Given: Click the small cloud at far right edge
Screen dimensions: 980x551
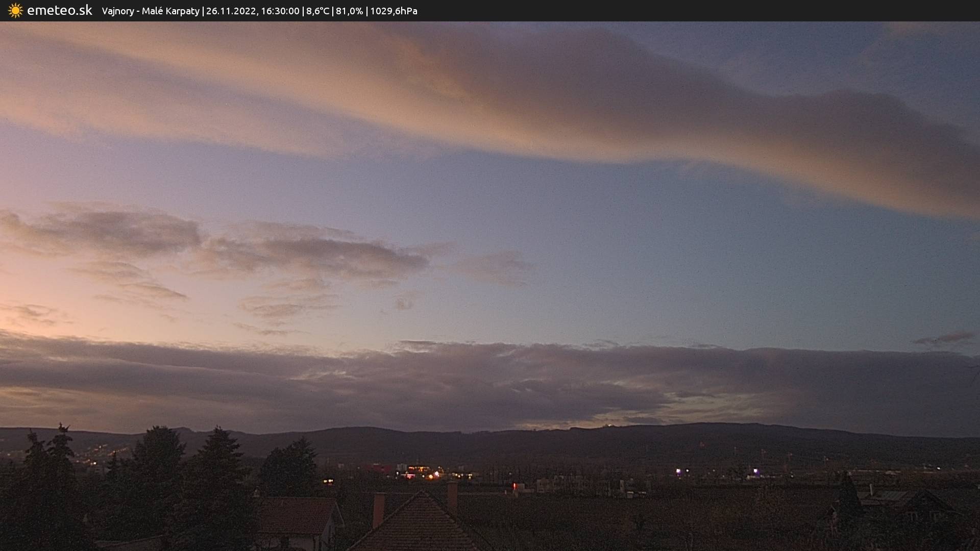Looking at the screenshot, I should [947, 338].
